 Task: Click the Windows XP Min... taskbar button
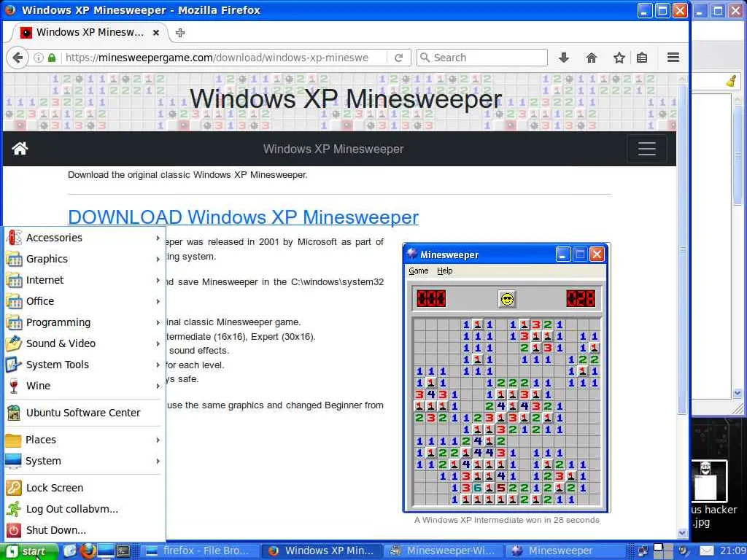(x=322, y=551)
